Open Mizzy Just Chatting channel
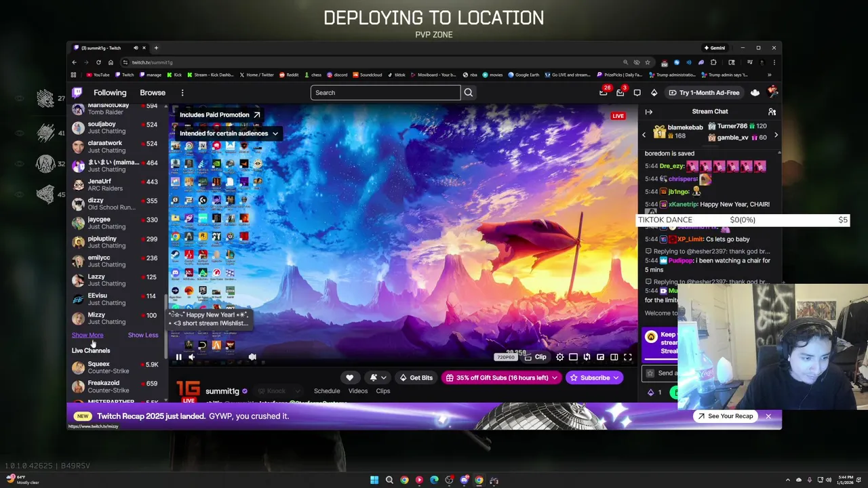The image size is (868, 488). pyautogui.click(x=115, y=318)
